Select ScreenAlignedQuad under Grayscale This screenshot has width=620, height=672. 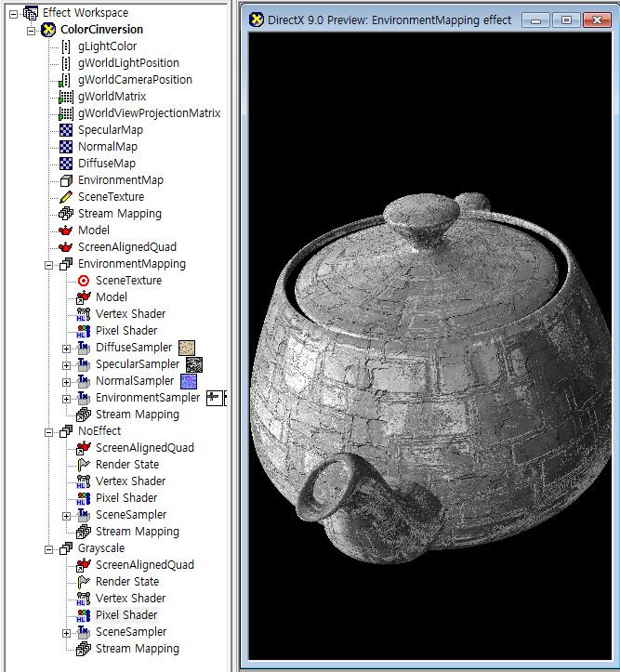[145, 565]
